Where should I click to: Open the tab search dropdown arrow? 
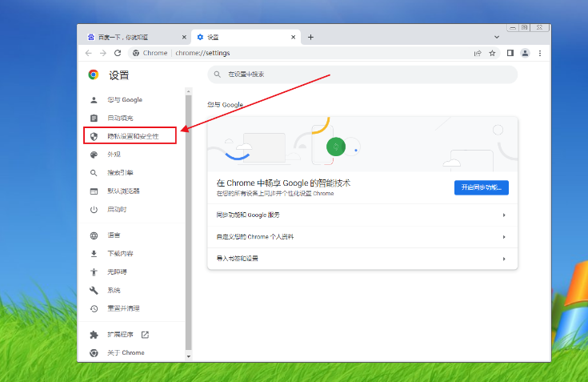pyautogui.click(x=497, y=37)
